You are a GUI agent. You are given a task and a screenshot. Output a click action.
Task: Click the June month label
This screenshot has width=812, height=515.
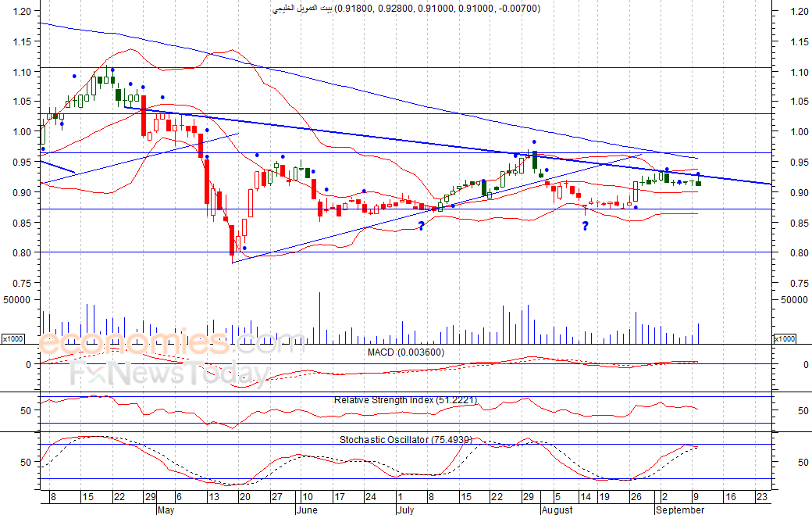point(307,510)
